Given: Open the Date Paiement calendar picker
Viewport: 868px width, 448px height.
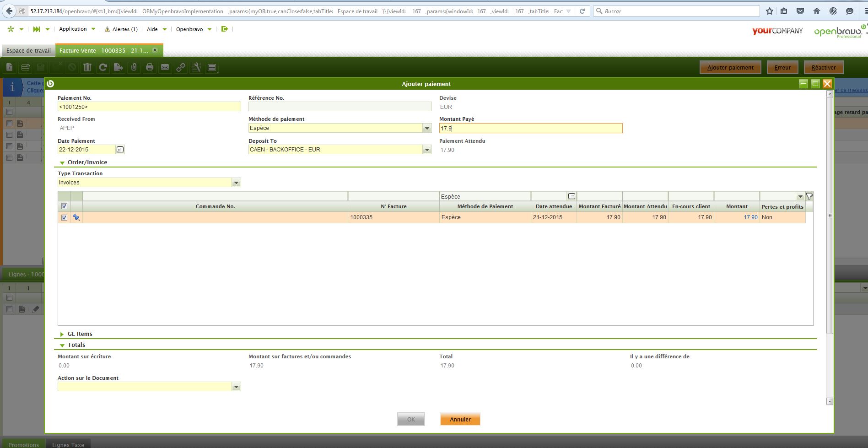Looking at the screenshot, I should point(120,150).
